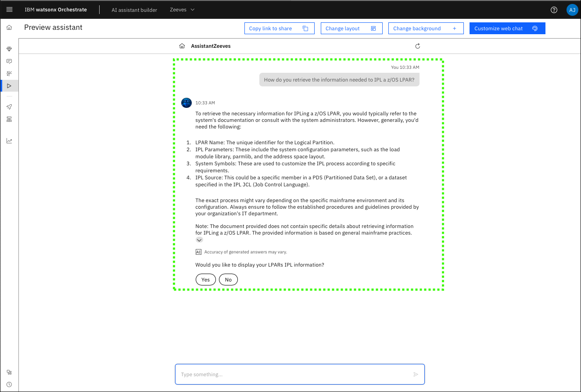Choose No for displaying IPL information
This screenshot has width=581, height=392.
coord(228,280)
